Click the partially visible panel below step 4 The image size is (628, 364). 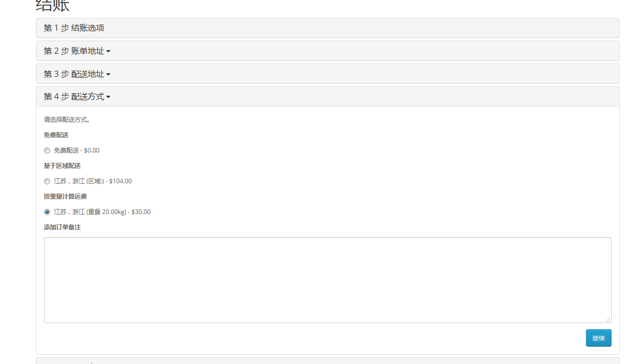(328, 361)
